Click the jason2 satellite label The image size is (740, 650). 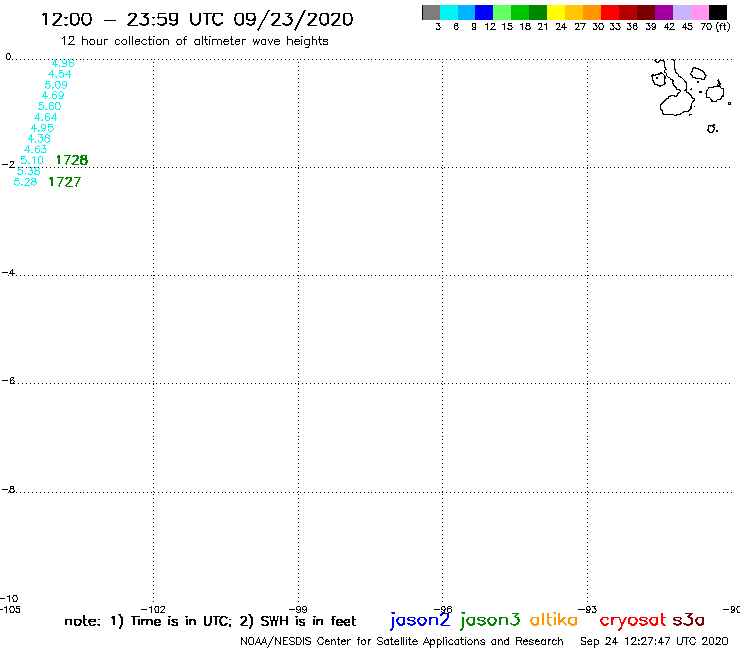(x=420, y=620)
